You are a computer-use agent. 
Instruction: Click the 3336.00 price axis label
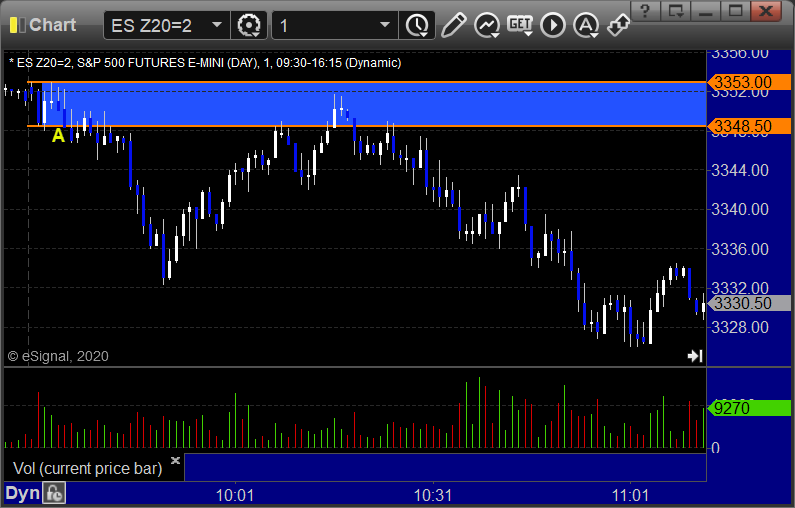click(740, 249)
